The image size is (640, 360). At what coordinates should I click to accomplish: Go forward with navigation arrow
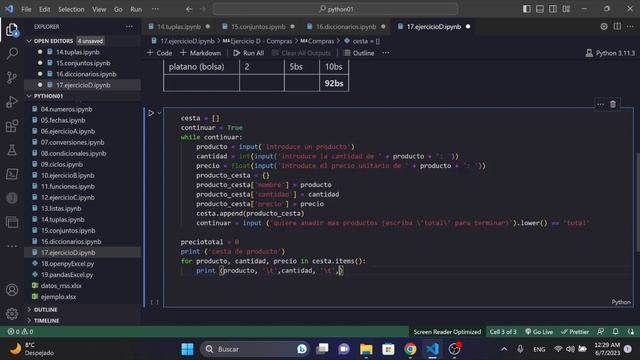(203, 9)
